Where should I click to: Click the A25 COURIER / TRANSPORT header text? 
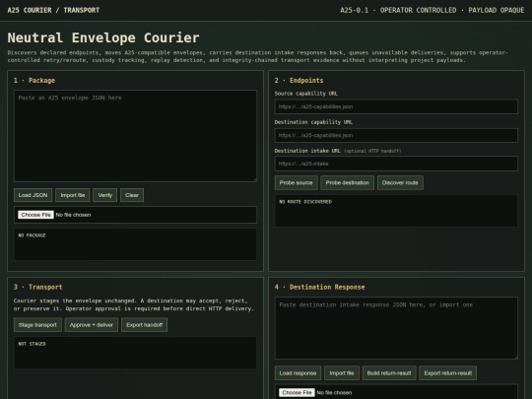(53, 10)
